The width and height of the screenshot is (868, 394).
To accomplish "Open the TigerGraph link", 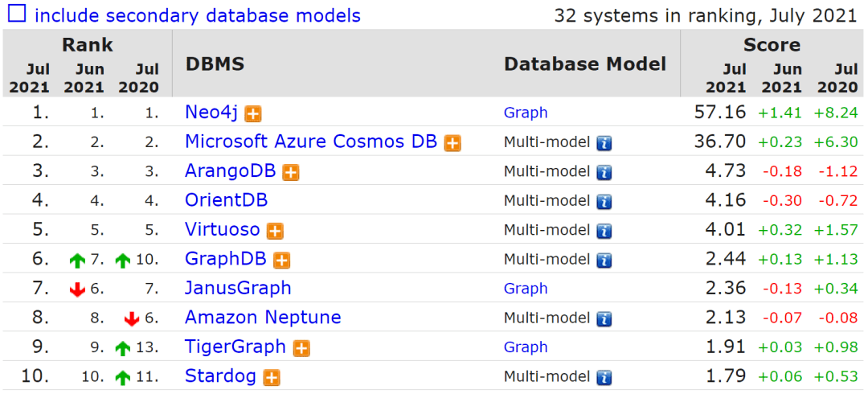I will point(235,347).
